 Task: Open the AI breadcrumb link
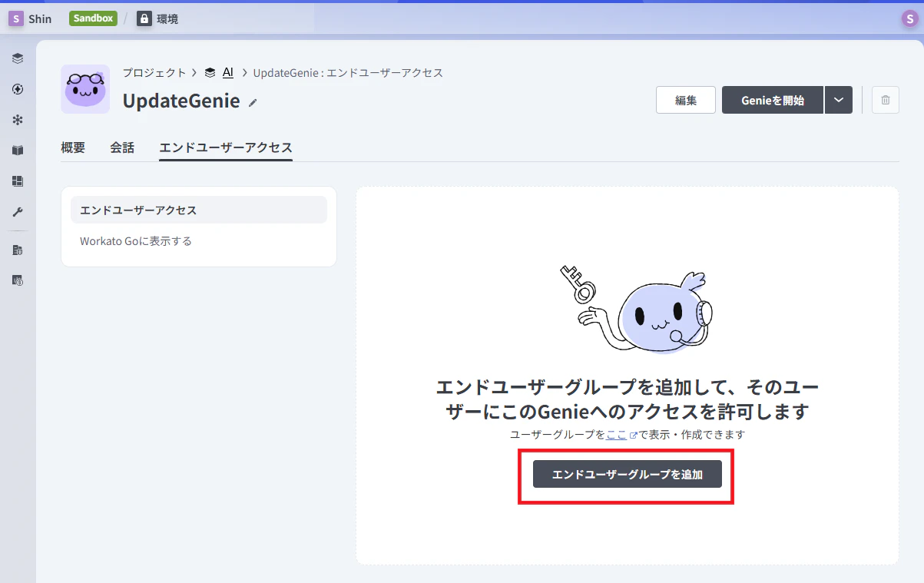[228, 73]
